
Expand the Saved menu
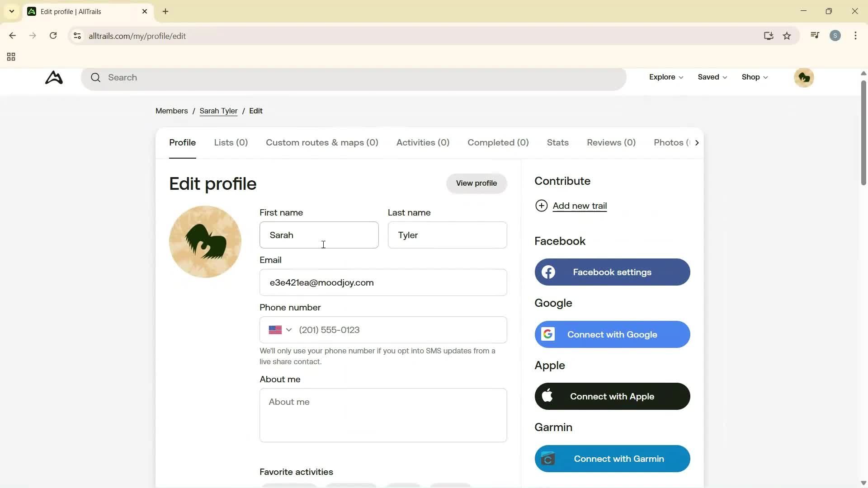pos(712,77)
